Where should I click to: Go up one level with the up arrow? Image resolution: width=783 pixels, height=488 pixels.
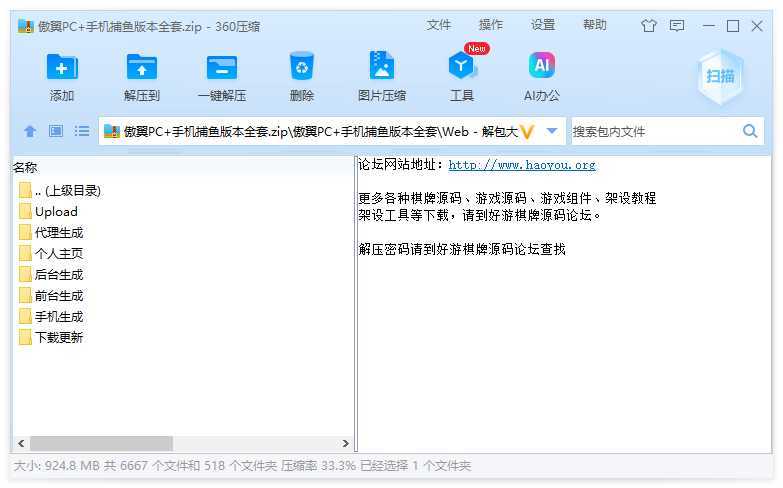30,131
